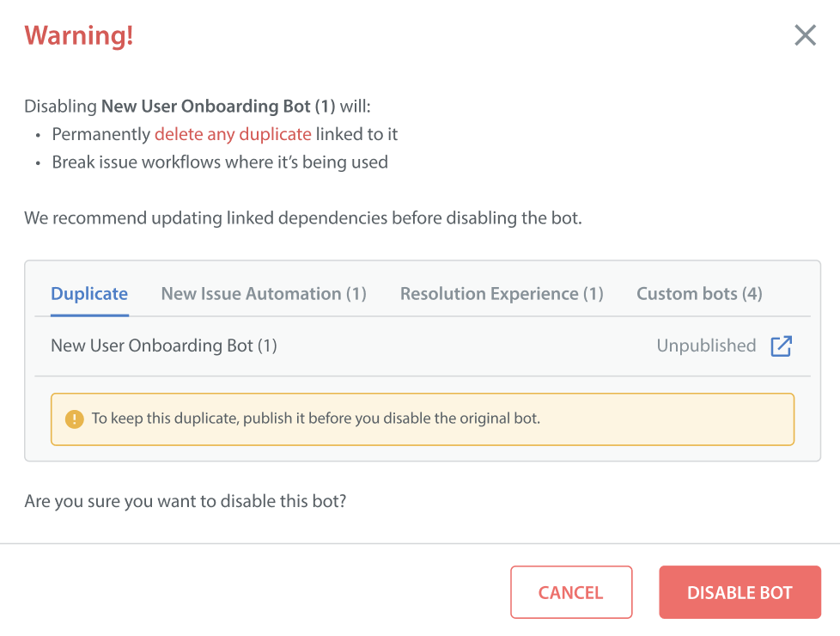The width and height of the screenshot is (840, 636).
Task: Close the Warning dialog with the X
Action: (x=805, y=35)
